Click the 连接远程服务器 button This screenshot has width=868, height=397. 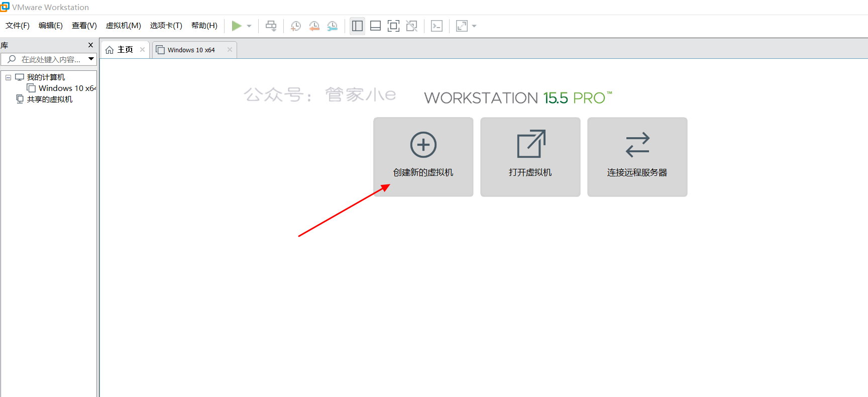coord(637,157)
